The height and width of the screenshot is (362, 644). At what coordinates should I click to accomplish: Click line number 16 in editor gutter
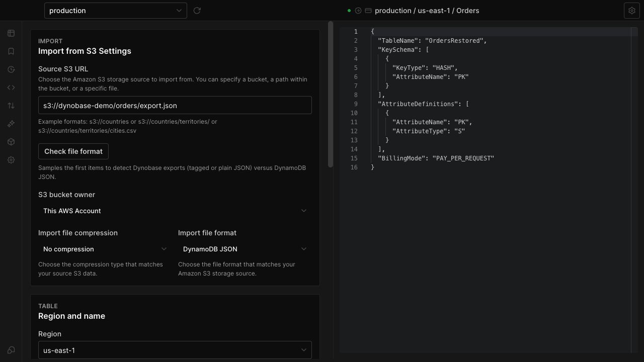354,167
